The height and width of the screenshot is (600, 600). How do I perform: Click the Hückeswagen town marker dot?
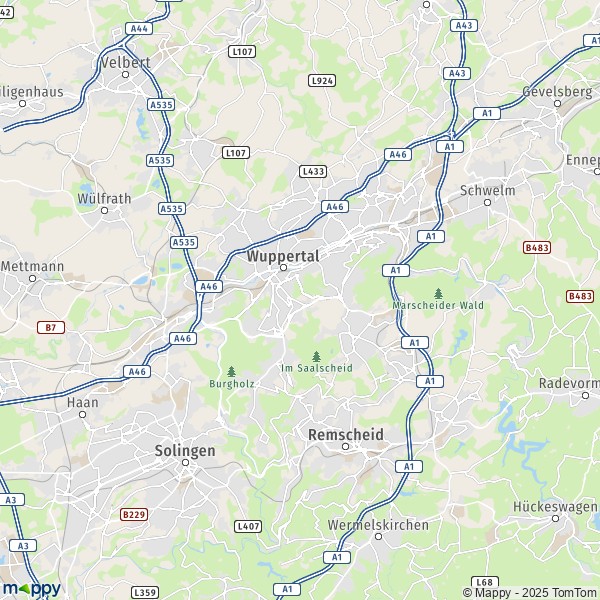coord(556,518)
